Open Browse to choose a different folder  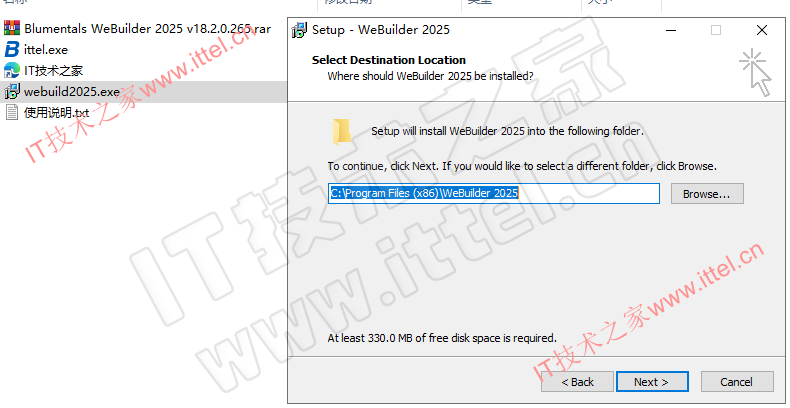click(707, 194)
